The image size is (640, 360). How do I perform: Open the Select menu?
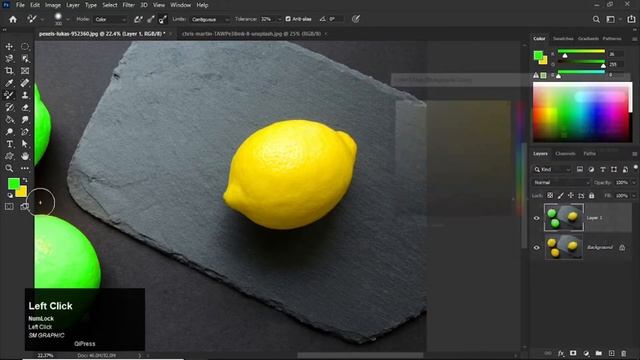tap(109, 5)
